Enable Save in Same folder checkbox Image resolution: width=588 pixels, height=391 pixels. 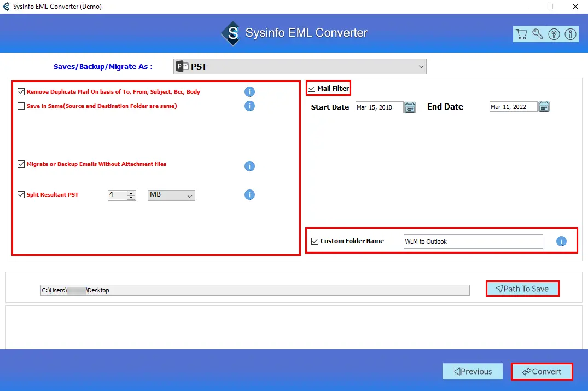tap(21, 106)
